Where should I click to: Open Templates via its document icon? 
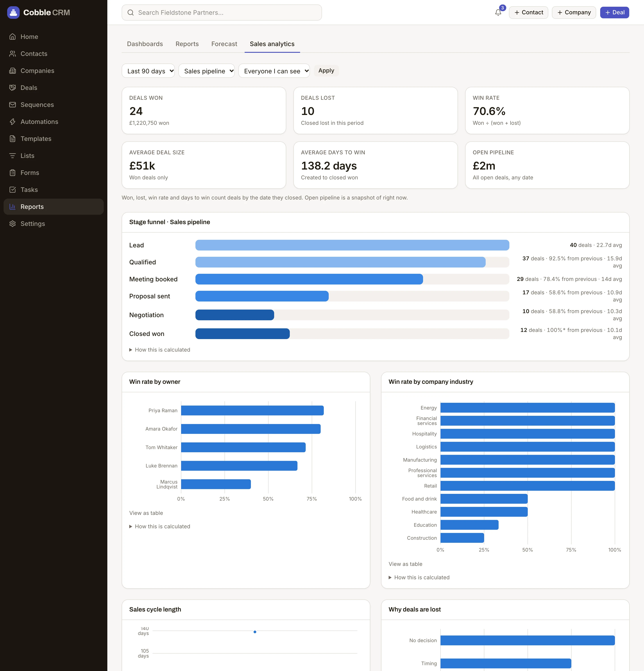[x=13, y=139]
